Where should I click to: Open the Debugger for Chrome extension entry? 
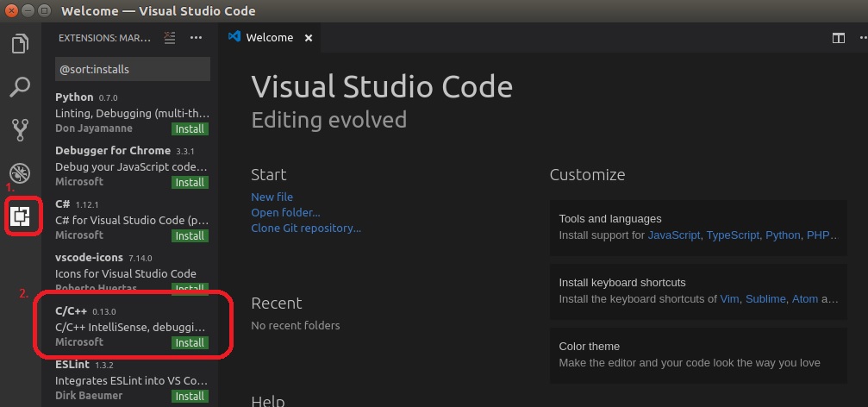130,166
